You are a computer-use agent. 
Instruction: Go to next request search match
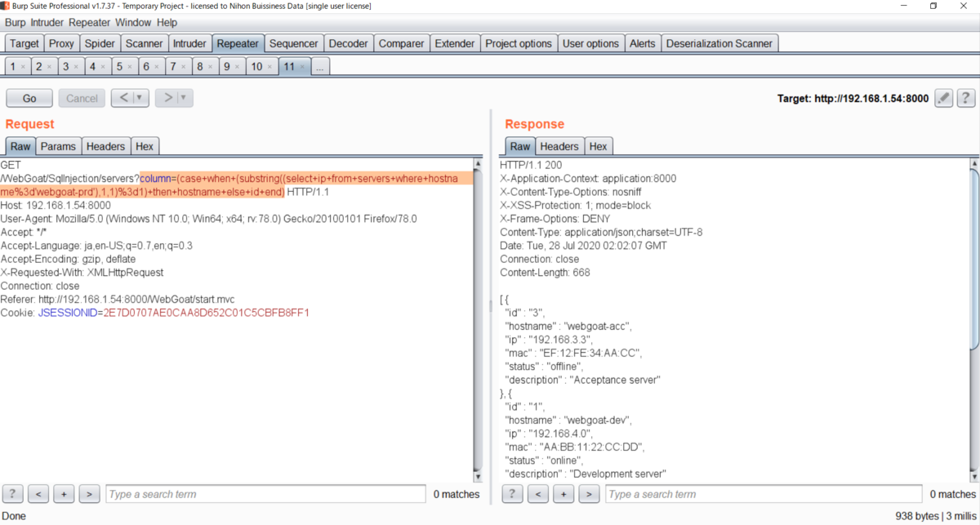click(90, 493)
